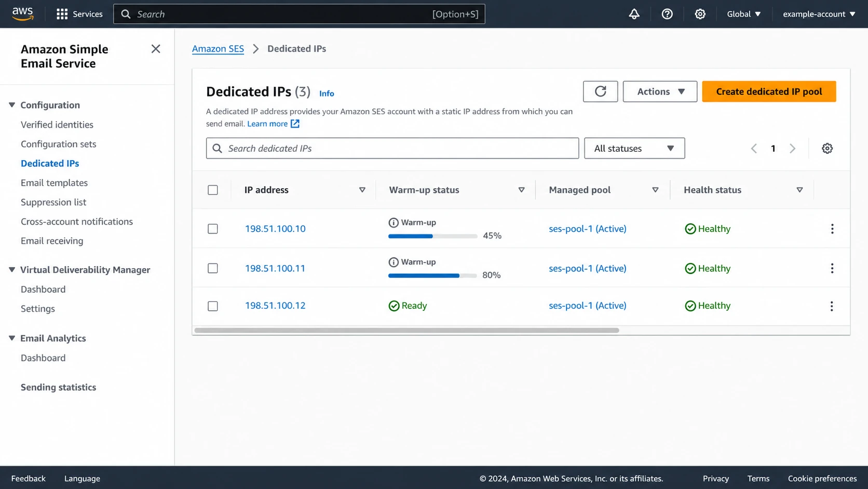Open IP address 198.51.100.10

point(275,229)
